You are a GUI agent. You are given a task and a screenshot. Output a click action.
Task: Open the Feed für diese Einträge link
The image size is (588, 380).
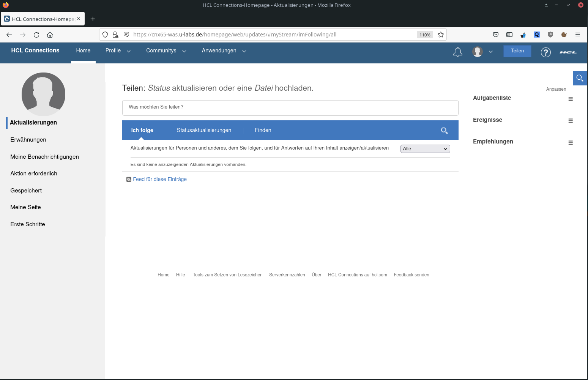coord(159,179)
